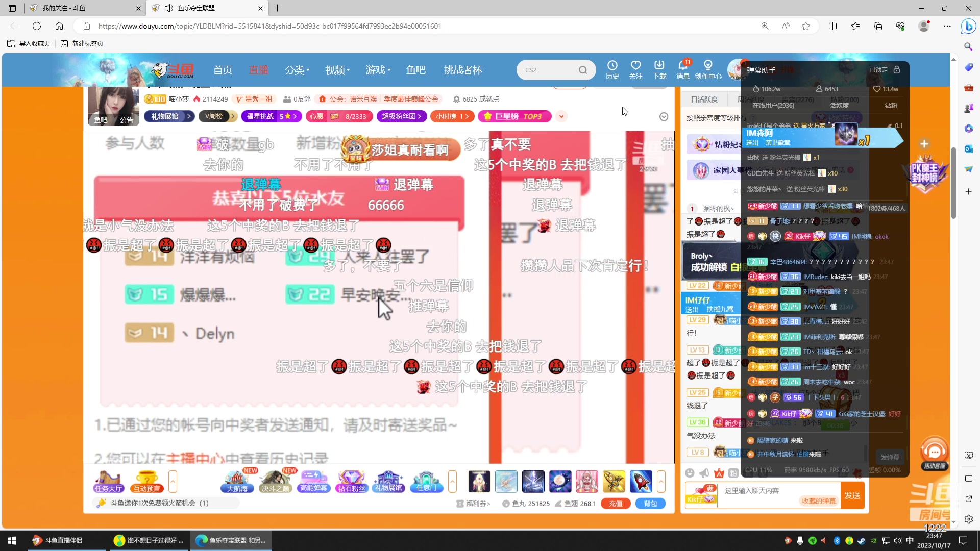Image resolution: width=980 pixels, height=551 pixels.
Task: Go to 直播 in navigation
Action: coord(259,70)
